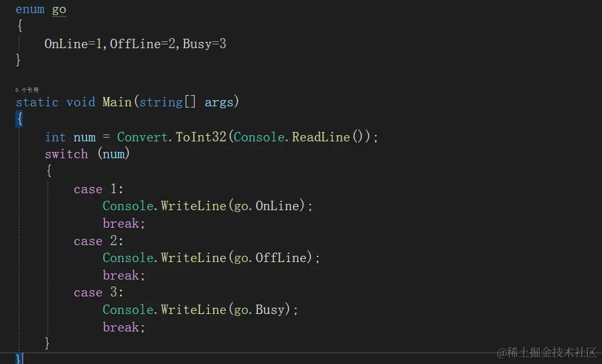Click the 'Busy=3' enum member
This screenshot has height=364, width=602.
tap(204, 44)
